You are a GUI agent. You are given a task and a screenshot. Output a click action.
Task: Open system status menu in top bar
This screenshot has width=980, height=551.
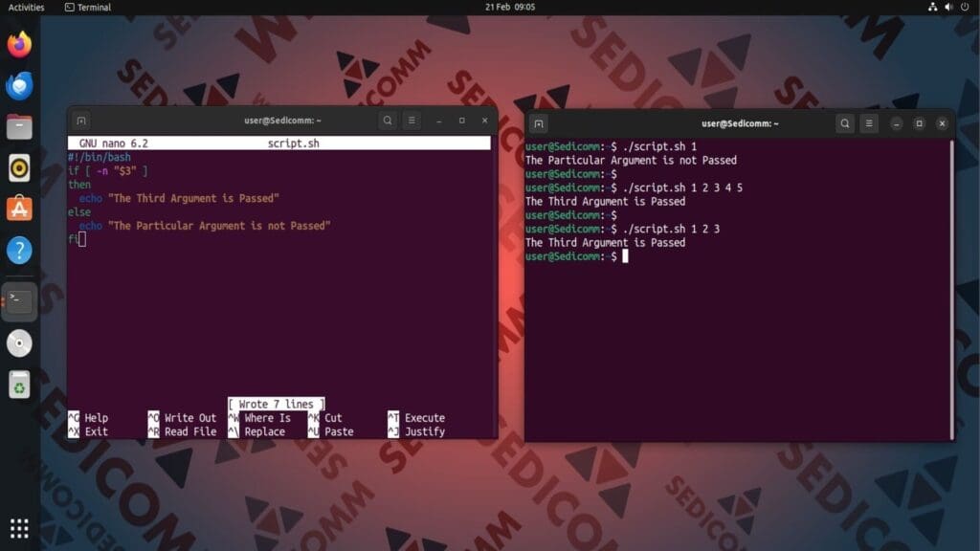pos(948,7)
